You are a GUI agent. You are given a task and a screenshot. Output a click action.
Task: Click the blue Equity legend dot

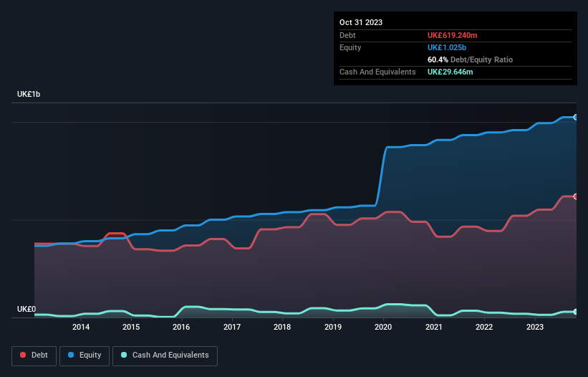(x=71, y=355)
